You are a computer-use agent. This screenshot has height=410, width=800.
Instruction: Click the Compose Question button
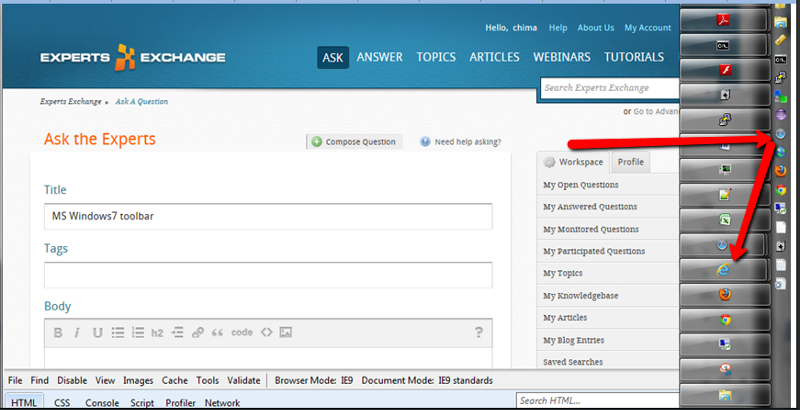pyautogui.click(x=354, y=142)
